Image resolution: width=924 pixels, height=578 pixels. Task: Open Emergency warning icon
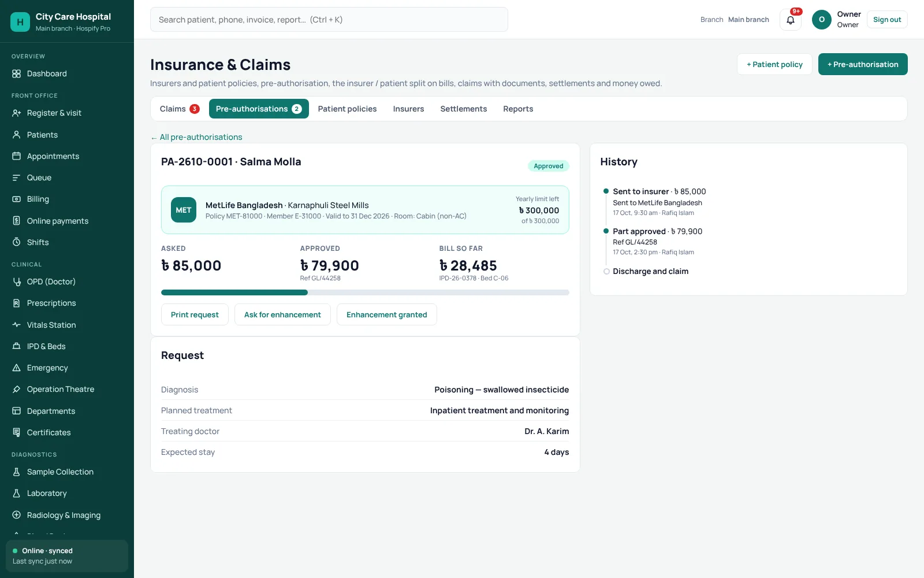point(16,368)
